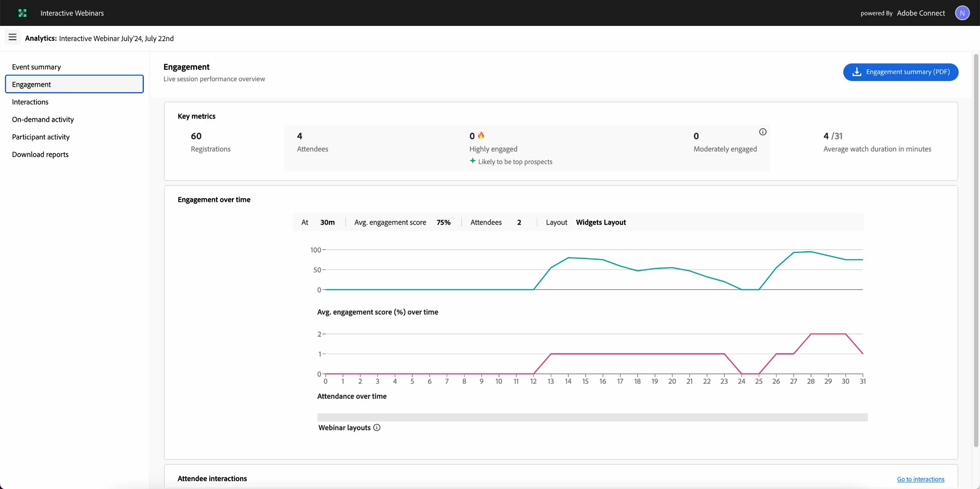Click the Highly engaged fire icon
Image resolution: width=980 pixels, height=489 pixels.
pos(481,135)
